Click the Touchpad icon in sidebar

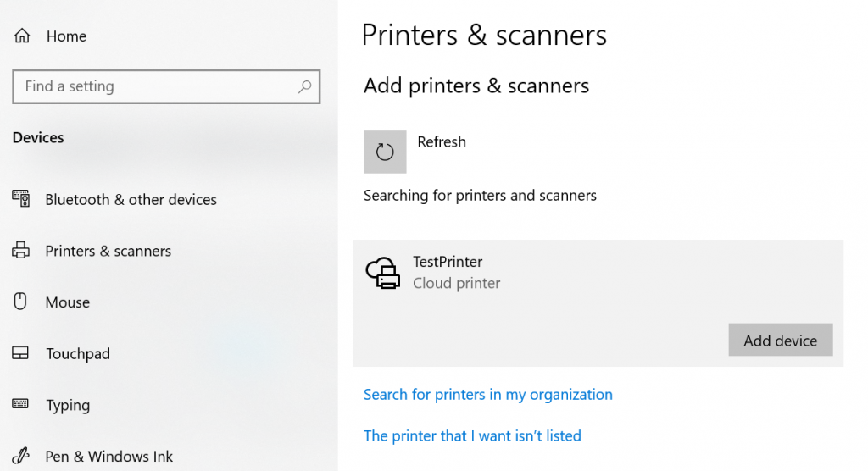coord(20,352)
